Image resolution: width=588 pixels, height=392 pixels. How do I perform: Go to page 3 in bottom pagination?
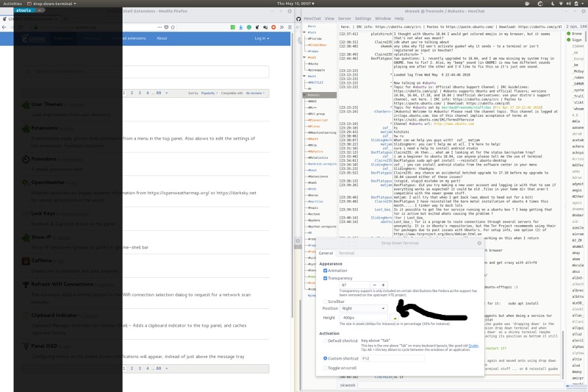[x=140, y=368]
